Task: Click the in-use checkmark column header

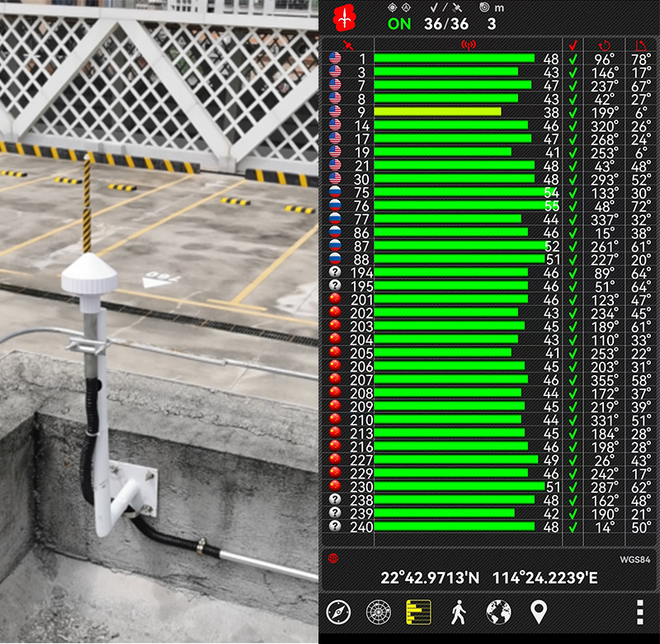Action: click(x=573, y=45)
